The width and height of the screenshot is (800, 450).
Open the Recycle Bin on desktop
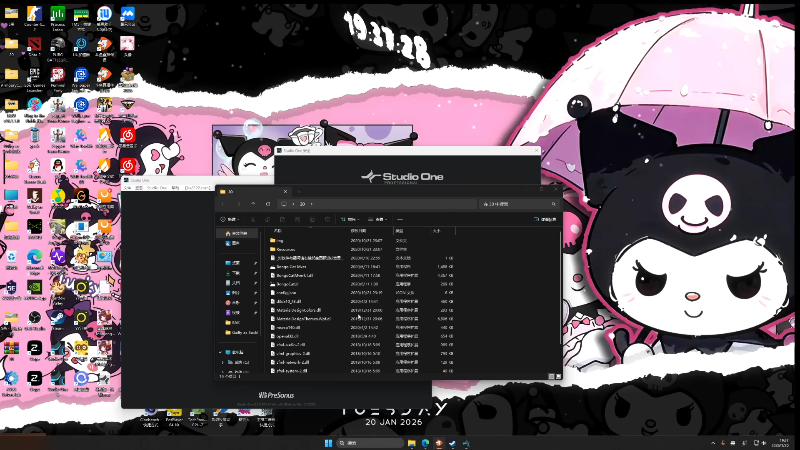[x=11, y=258]
